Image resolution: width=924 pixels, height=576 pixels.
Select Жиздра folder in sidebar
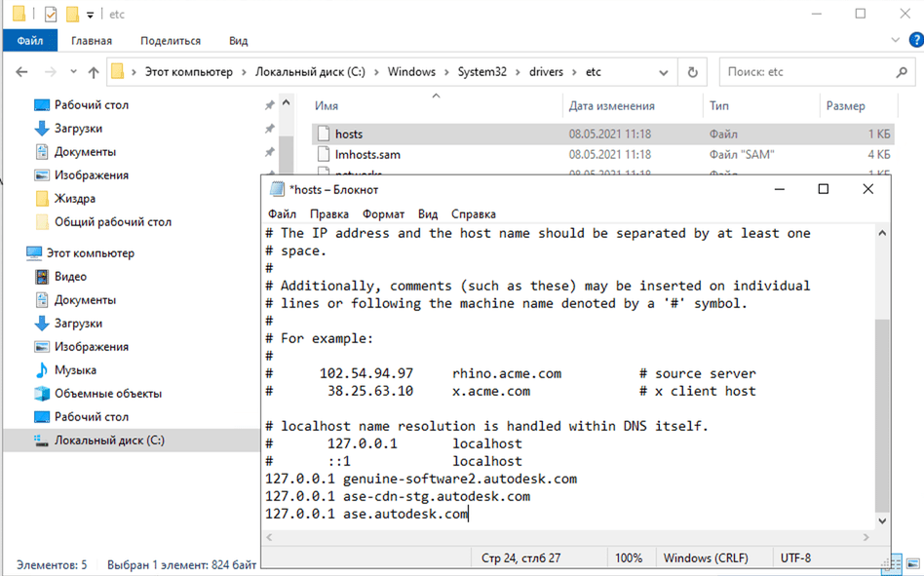(x=75, y=199)
